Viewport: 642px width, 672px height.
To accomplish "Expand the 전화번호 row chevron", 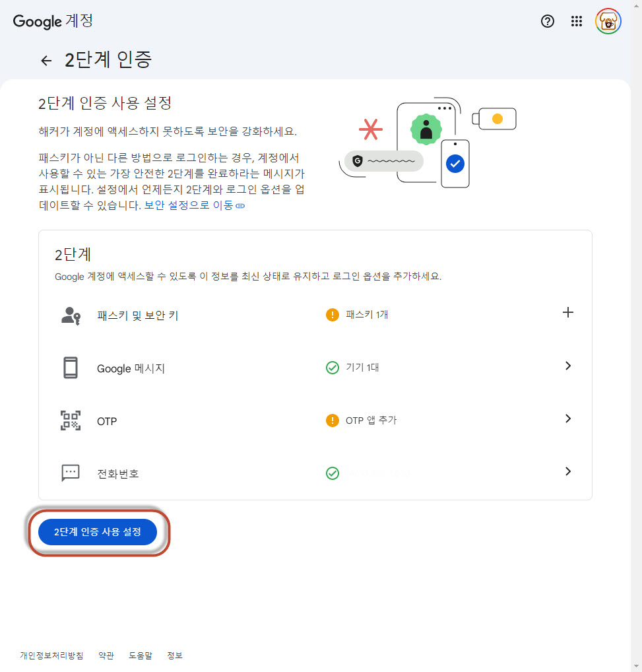I will (567, 471).
